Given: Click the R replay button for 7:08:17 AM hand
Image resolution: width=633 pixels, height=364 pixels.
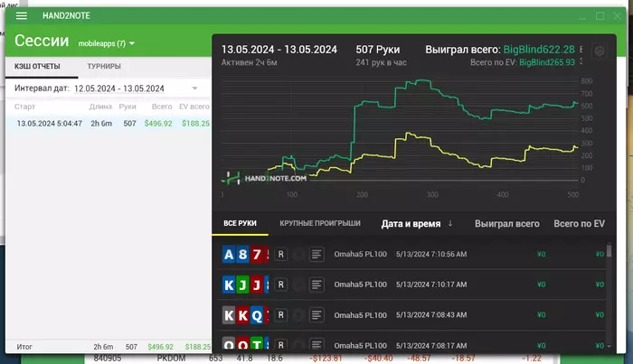Looking at the screenshot, I should (281, 345).
